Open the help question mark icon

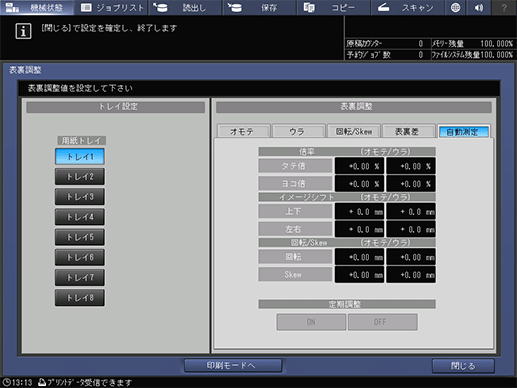[x=504, y=7]
